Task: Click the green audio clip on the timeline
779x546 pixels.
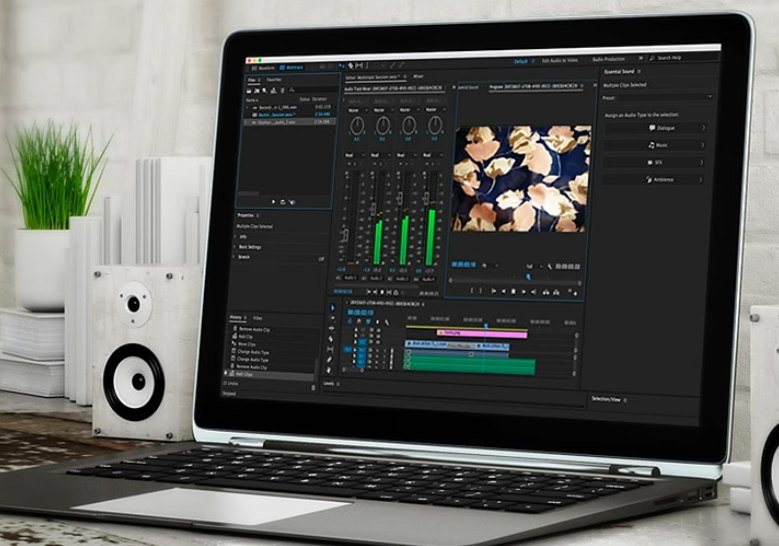Action: coord(470,365)
